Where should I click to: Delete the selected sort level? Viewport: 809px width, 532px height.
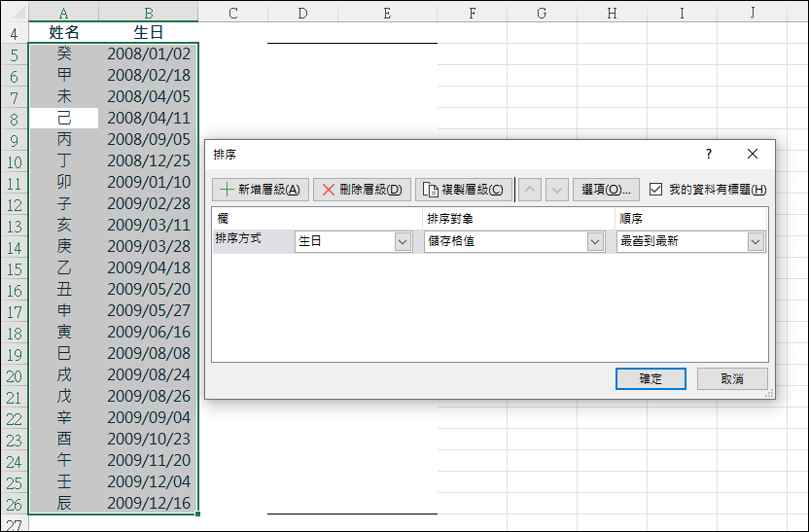click(x=362, y=190)
